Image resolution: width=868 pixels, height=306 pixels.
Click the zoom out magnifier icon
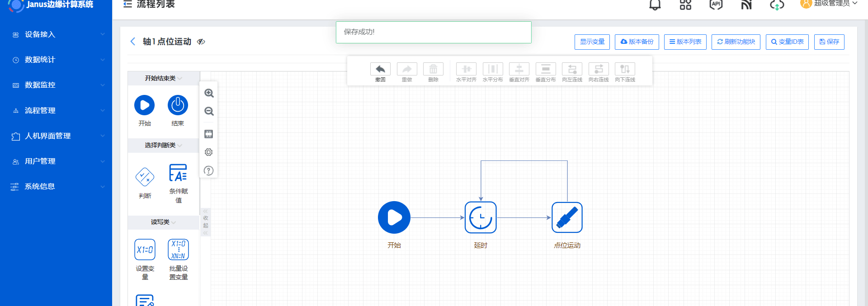[x=209, y=111]
